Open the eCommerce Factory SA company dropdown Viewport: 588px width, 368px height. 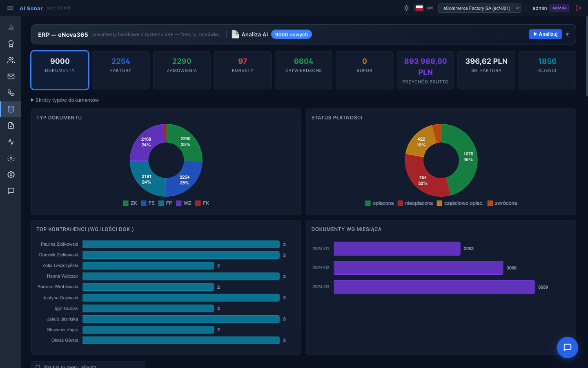tap(479, 8)
